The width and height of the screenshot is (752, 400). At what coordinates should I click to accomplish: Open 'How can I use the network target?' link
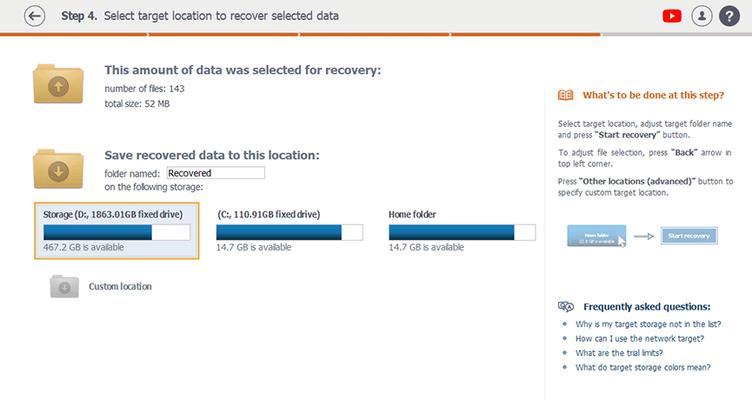pos(639,339)
